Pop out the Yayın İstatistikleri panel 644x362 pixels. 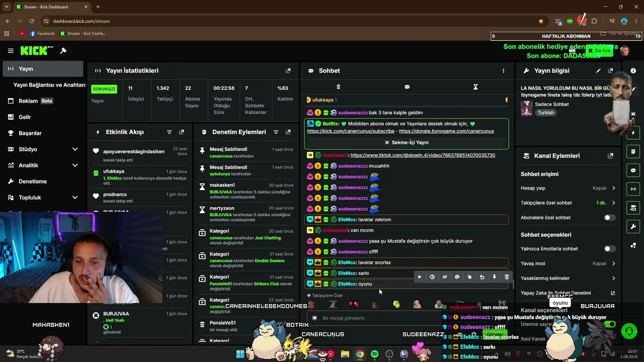[x=288, y=71]
